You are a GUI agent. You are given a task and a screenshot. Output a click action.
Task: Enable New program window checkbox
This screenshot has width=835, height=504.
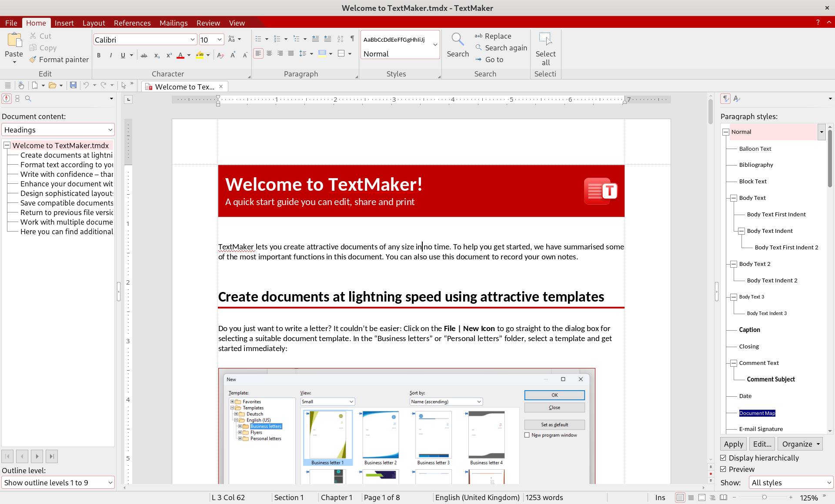point(527,435)
